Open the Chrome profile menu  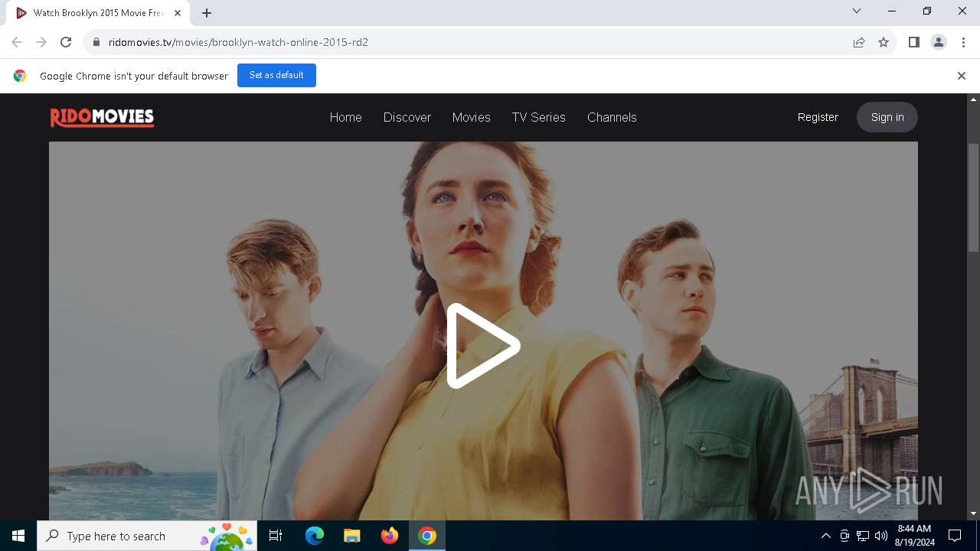pyautogui.click(x=939, y=42)
